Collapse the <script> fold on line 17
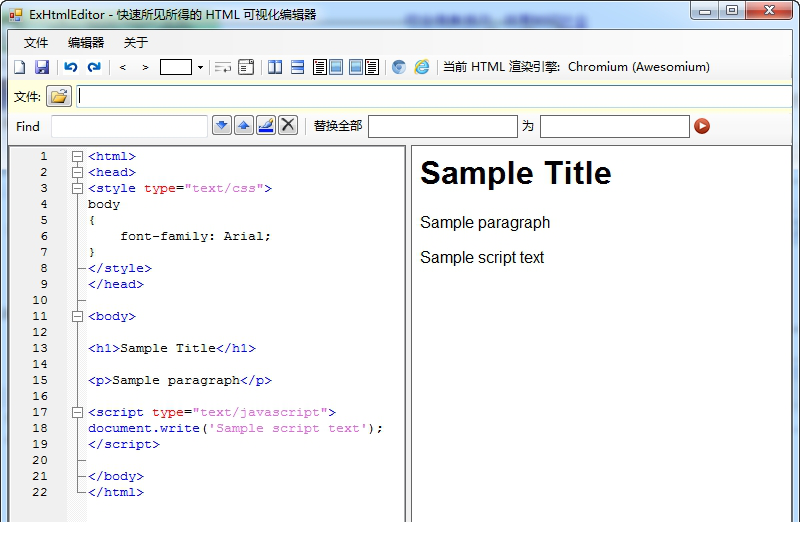Viewport: 800px width, 542px height. 77,412
